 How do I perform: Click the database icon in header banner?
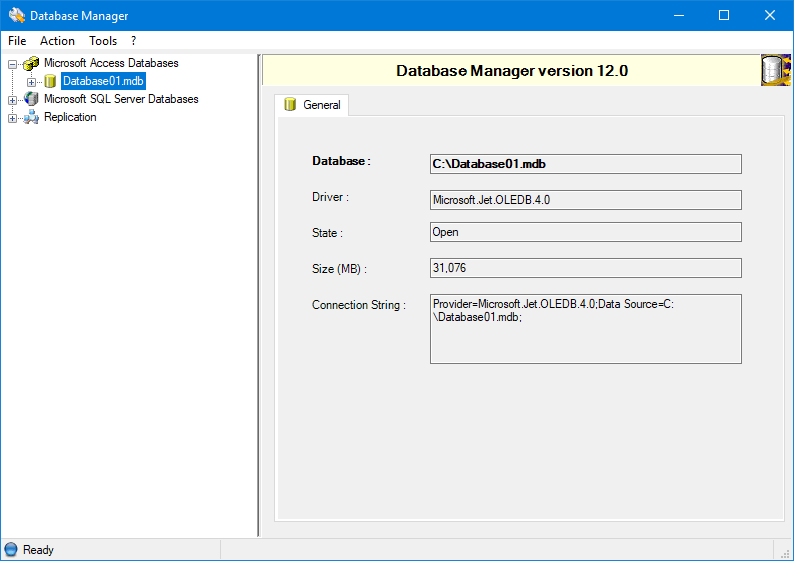pyautogui.click(x=776, y=70)
